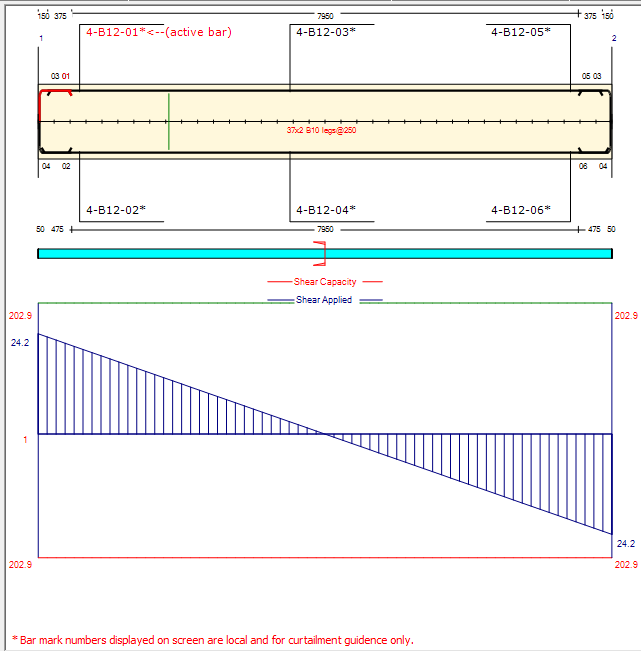Click the 02 bar mark below the beam's left end
This screenshot has height=651, width=641.
tap(66, 166)
